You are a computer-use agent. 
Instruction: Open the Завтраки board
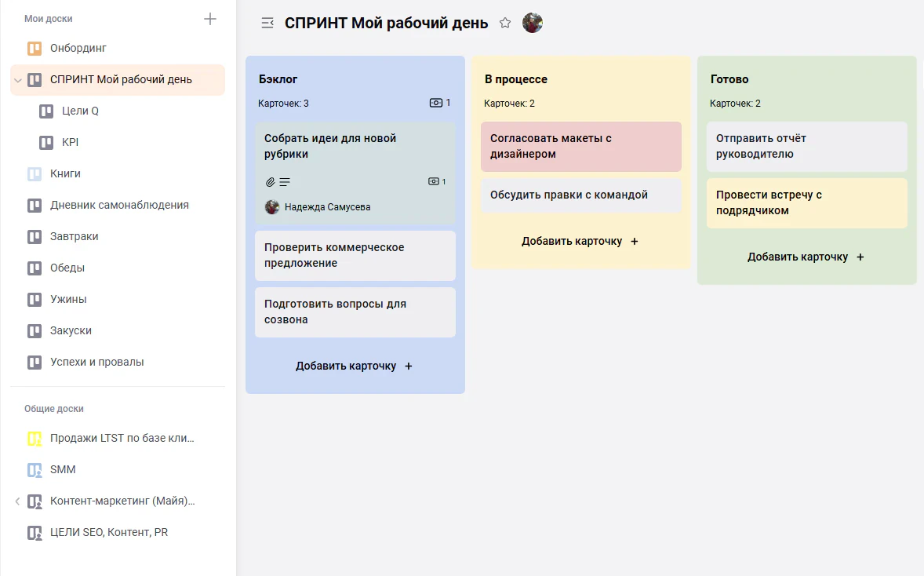[x=75, y=236]
